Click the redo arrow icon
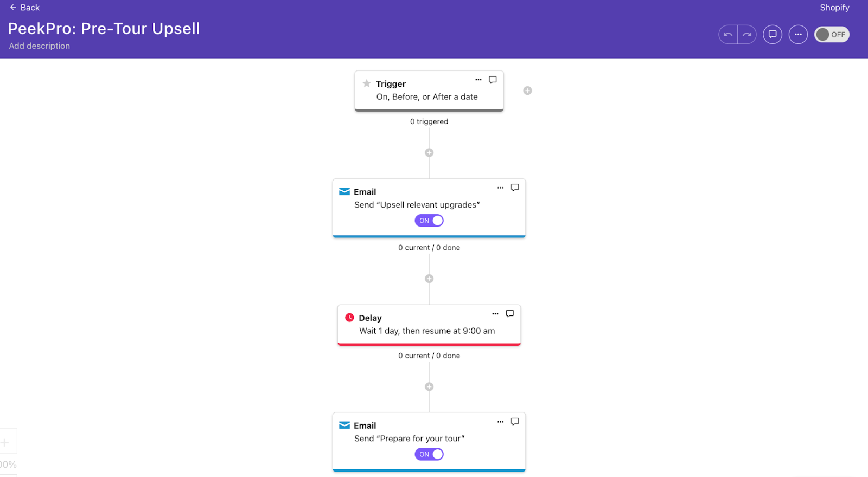Image resolution: width=868 pixels, height=477 pixels. click(x=747, y=34)
